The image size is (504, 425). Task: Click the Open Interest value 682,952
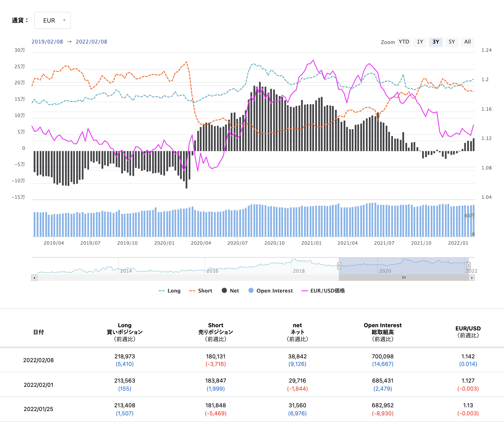(383, 405)
